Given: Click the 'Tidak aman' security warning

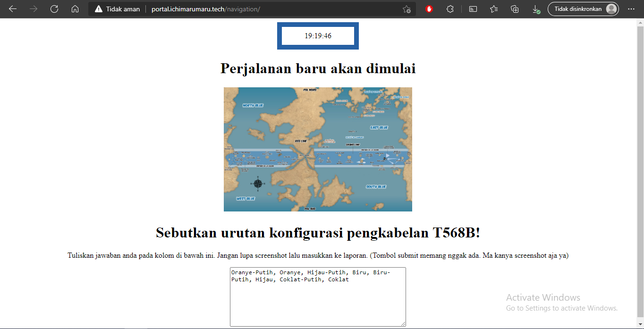Looking at the screenshot, I should click(117, 9).
